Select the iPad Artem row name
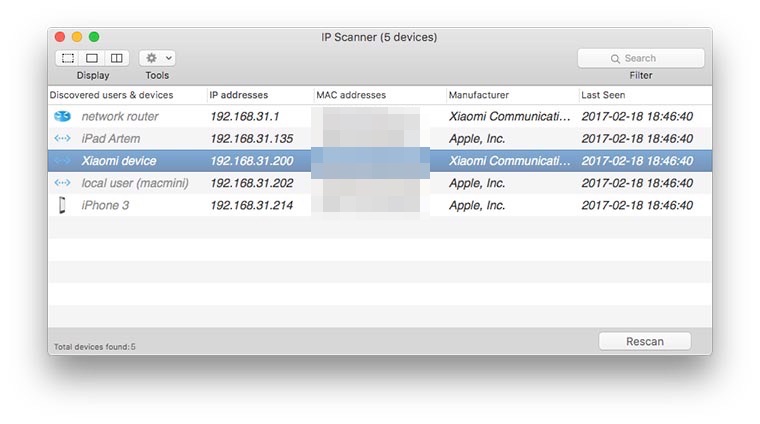760x424 pixels. [x=111, y=139]
